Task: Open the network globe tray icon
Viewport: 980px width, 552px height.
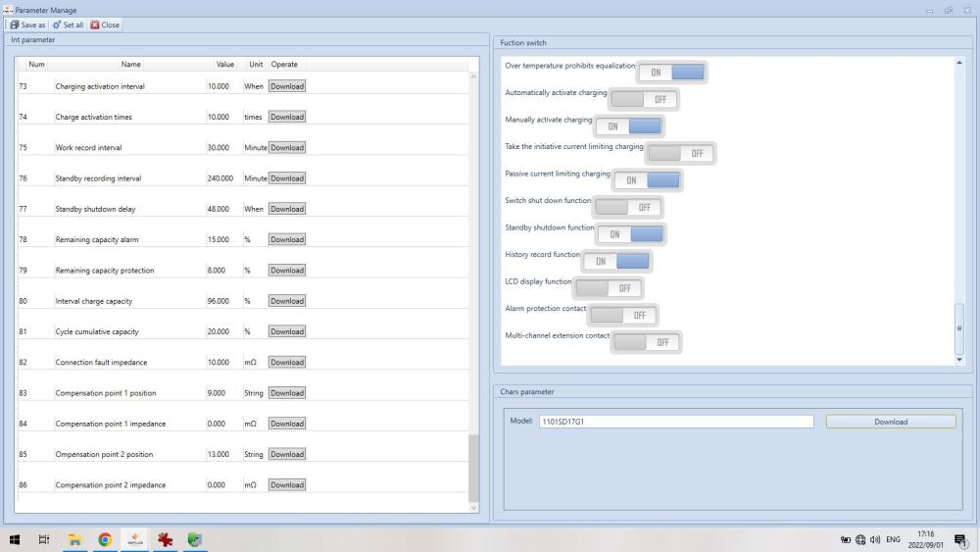Action: coord(860,539)
